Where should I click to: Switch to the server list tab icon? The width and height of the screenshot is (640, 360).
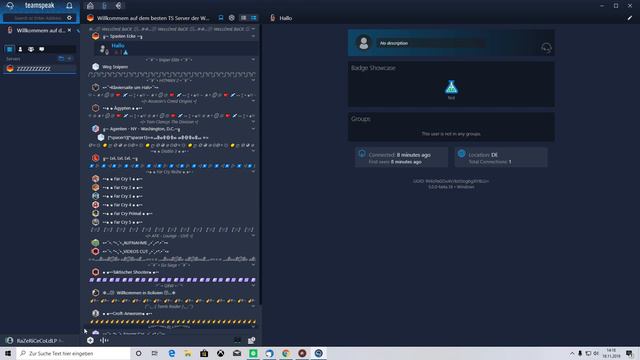(x=9, y=49)
